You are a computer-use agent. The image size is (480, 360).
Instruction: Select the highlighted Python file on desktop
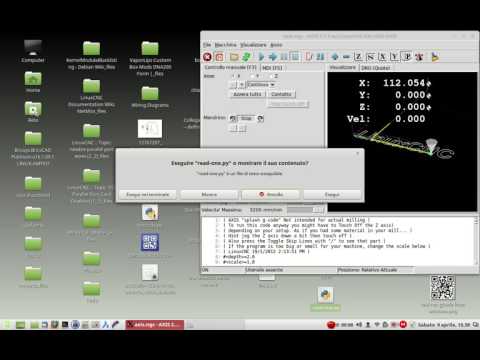(325, 299)
